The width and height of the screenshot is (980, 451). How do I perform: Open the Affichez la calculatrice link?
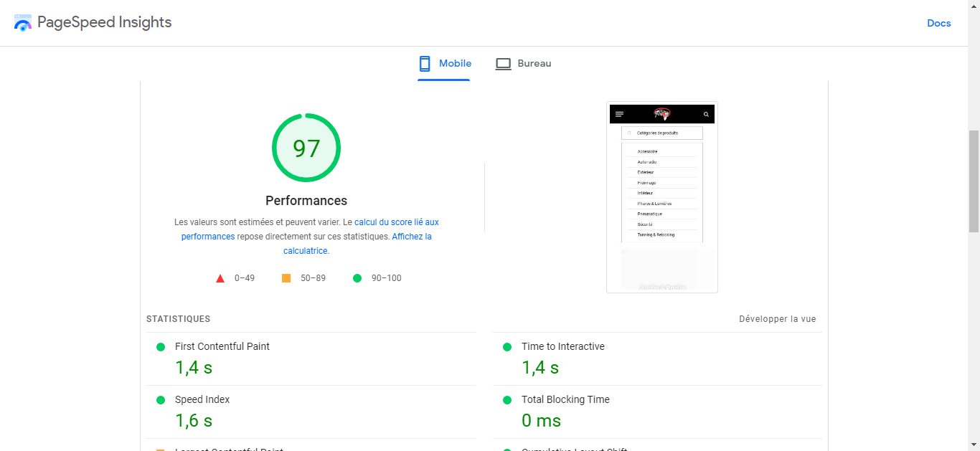[357, 244]
